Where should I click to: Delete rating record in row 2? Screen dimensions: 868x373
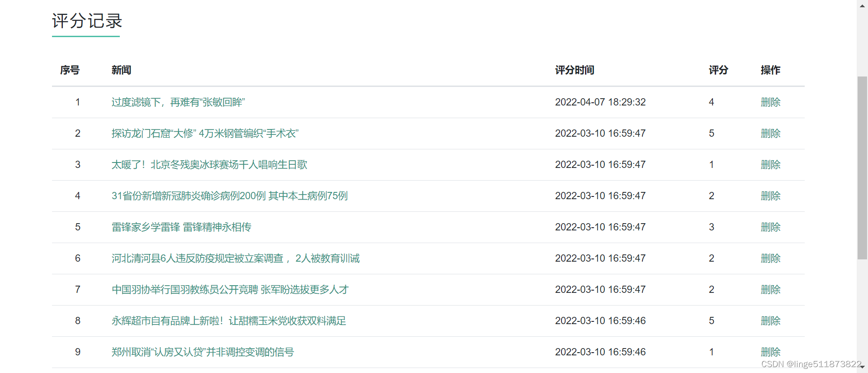[770, 134]
